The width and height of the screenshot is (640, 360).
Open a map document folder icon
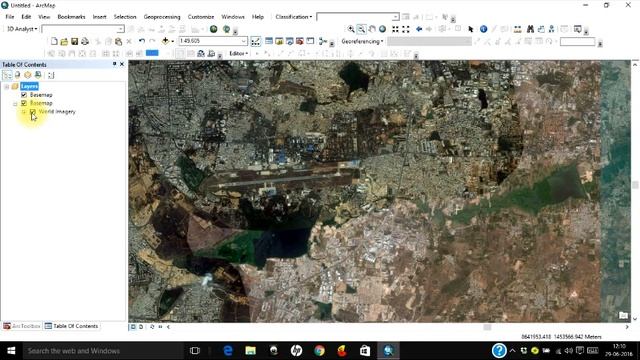64,41
